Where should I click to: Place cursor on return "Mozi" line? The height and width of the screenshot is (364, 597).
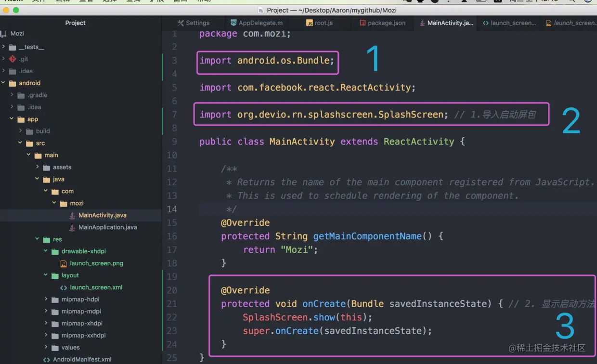point(281,250)
